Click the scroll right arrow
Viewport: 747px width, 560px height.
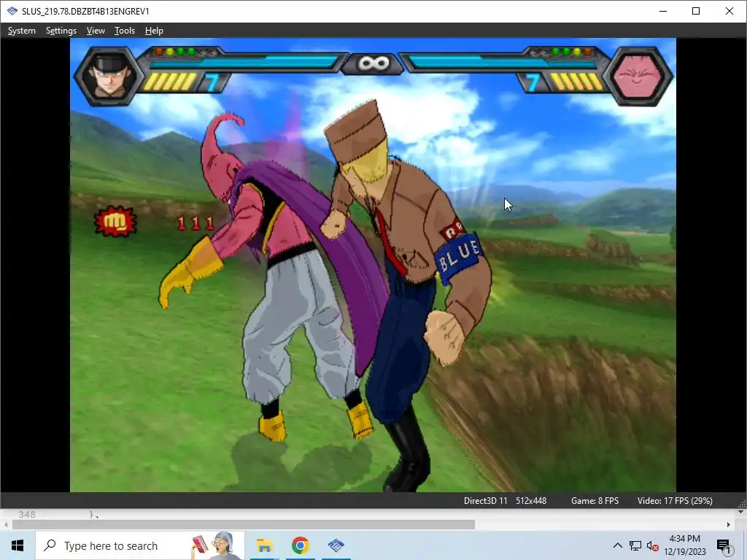pos(729,524)
